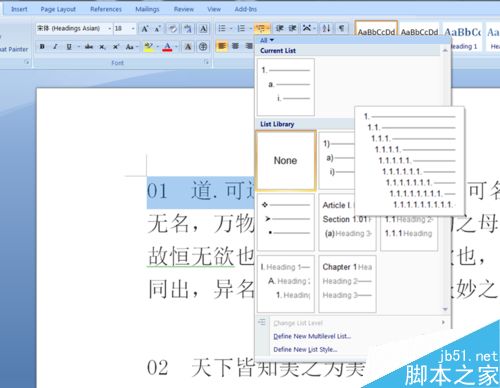
Task: Open the References tab
Action: tap(106, 9)
